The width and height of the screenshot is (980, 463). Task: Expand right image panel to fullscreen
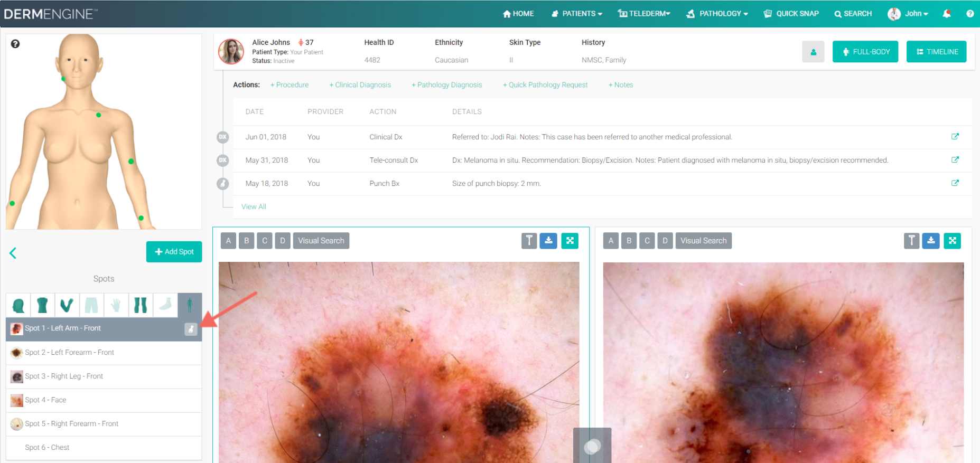point(952,241)
